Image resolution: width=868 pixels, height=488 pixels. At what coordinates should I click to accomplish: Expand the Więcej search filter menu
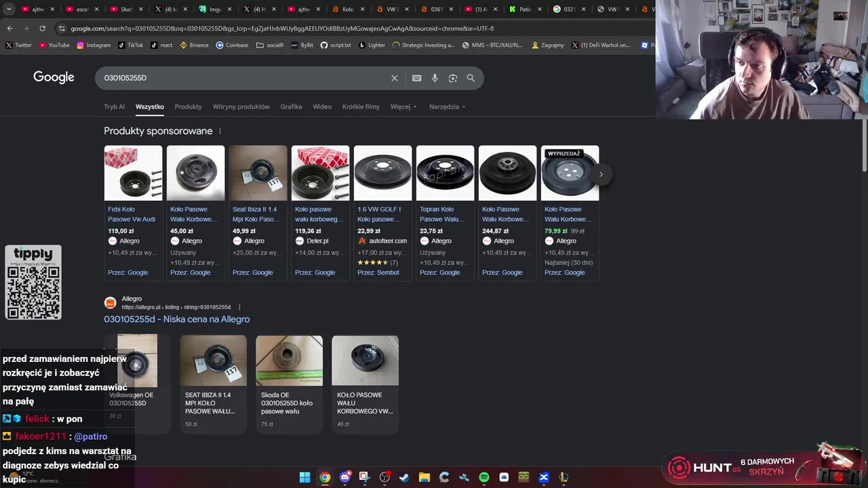(403, 106)
